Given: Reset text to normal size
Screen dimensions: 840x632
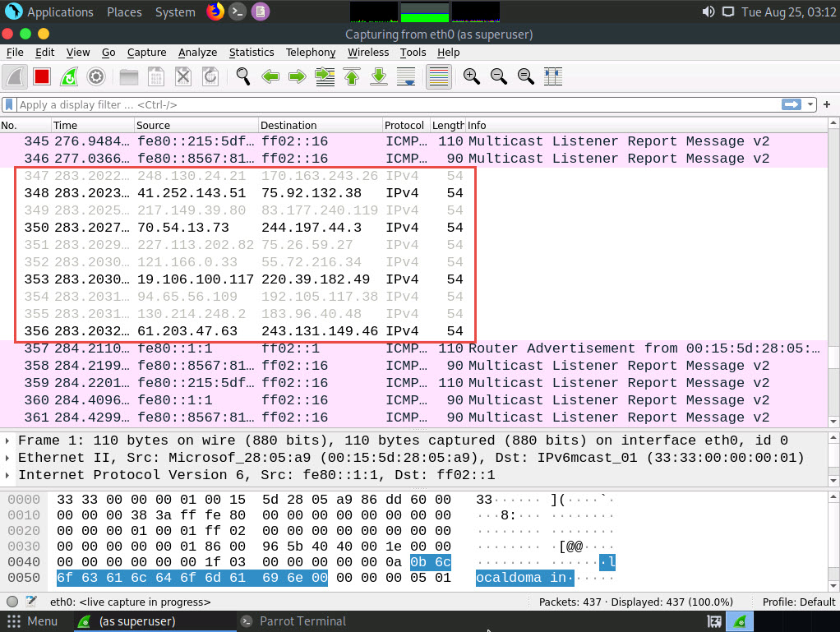Looking at the screenshot, I should [x=526, y=77].
